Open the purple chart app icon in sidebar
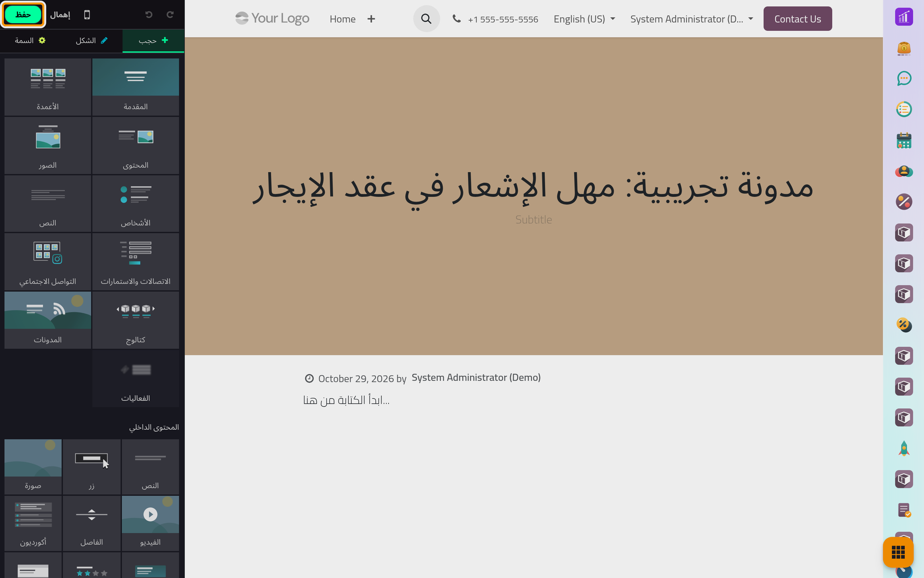 904,17
